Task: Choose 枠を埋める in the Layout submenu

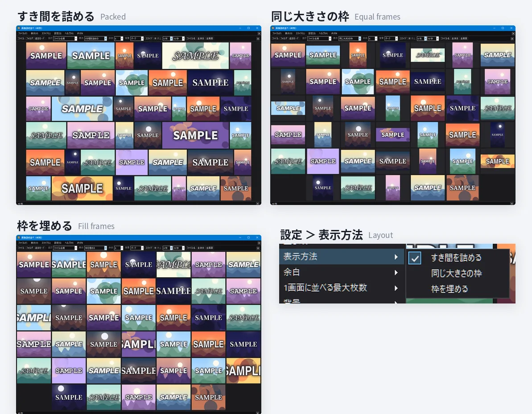Action: coord(450,289)
